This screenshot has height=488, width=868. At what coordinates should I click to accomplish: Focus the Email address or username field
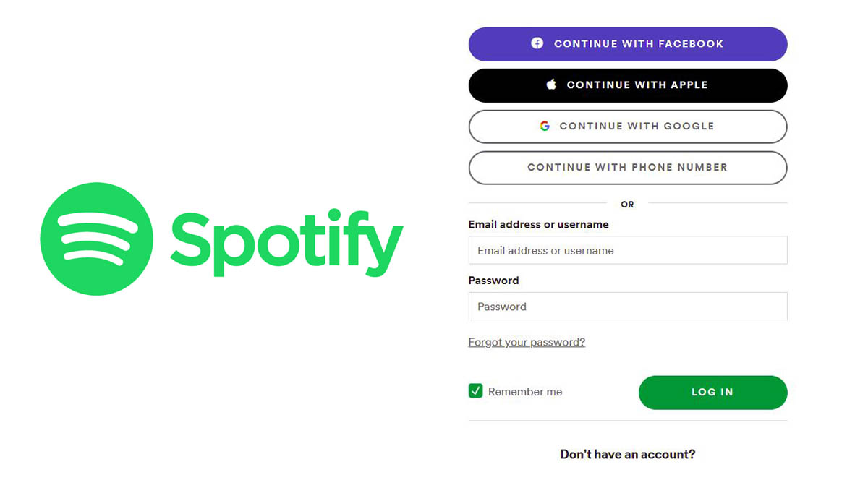point(628,250)
